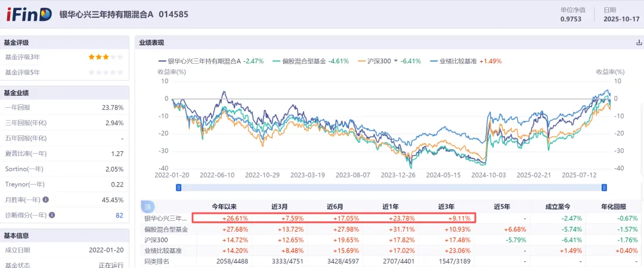Click the right handle of the date range slider

(x=604, y=187)
